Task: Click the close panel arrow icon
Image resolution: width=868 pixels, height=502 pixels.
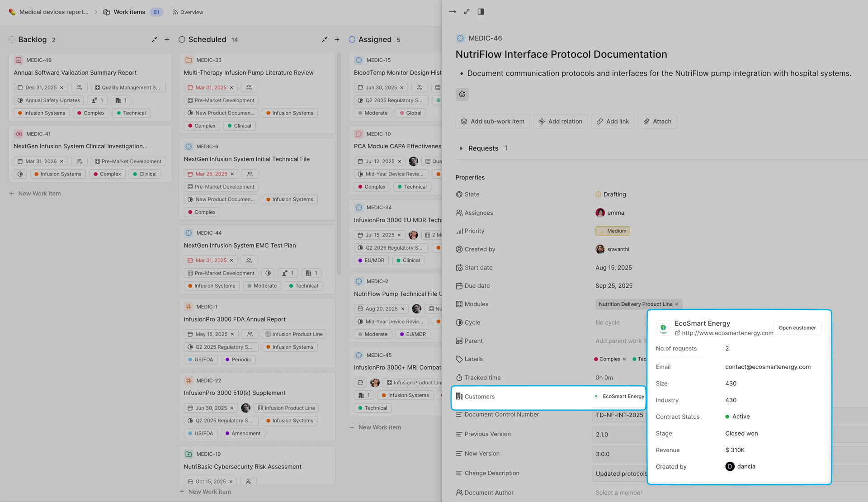Action: 453,12
